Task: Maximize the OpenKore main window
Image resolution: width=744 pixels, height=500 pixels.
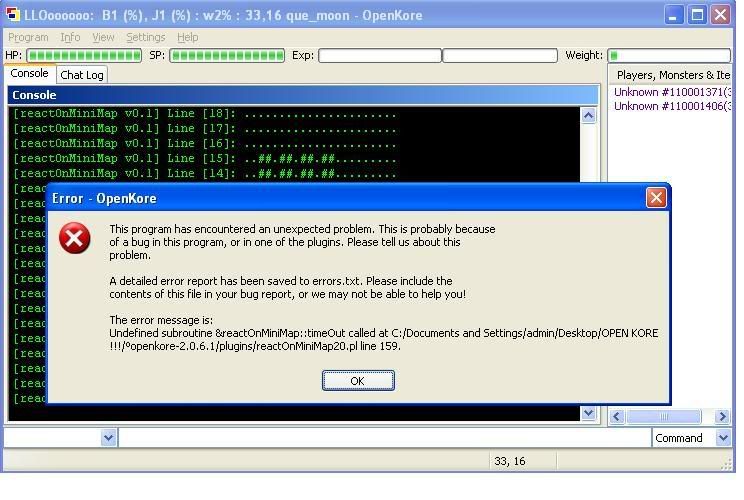Action: click(697, 15)
